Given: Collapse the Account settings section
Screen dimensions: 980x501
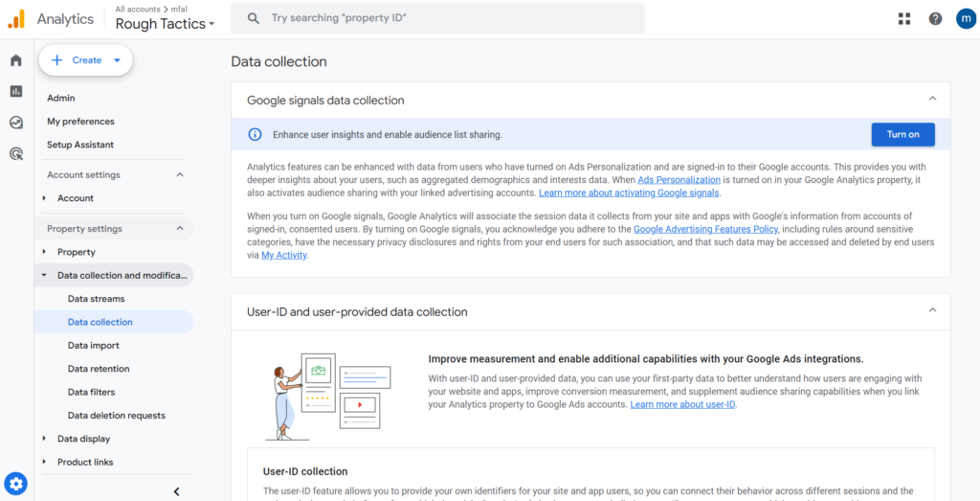Looking at the screenshot, I should [180, 174].
